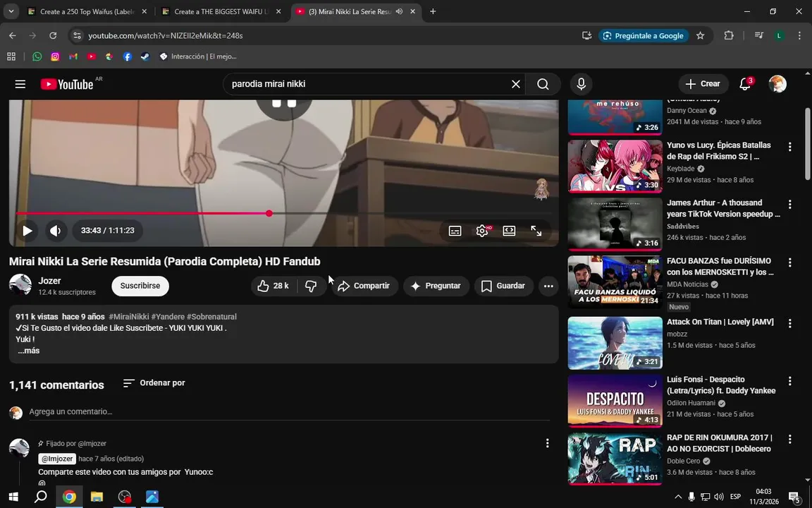Open player settings gear
The width and height of the screenshot is (812, 508).
482,231
